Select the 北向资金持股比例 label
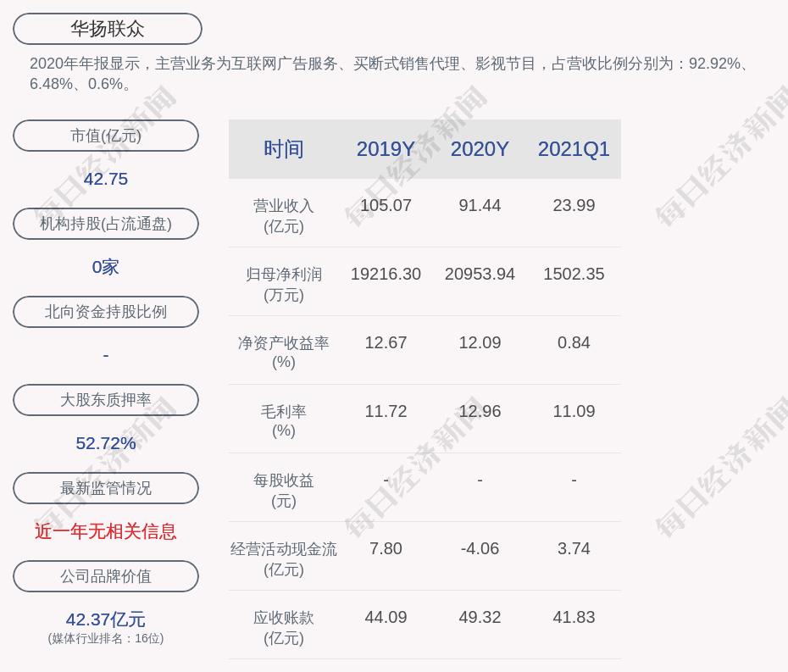Screen dimensions: 788x672 point(106,312)
